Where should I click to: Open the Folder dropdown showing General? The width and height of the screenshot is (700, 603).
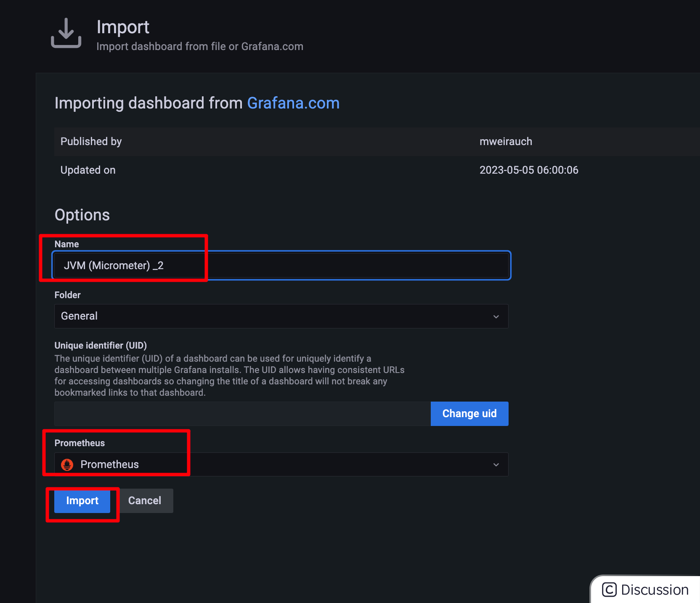click(281, 316)
